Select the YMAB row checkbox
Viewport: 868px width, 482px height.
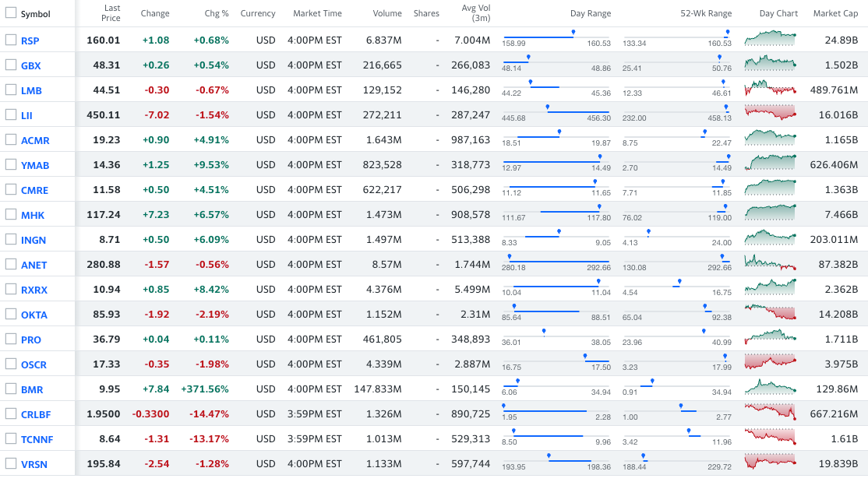click(10, 164)
